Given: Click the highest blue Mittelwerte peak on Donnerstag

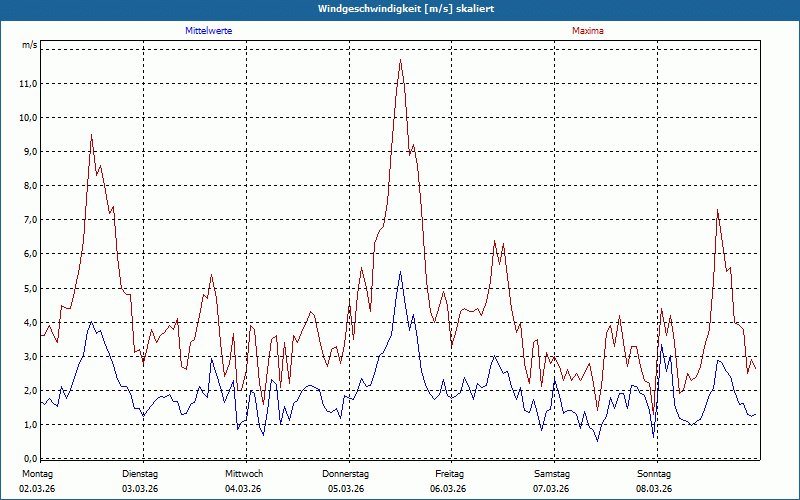Looking at the screenshot, I should point(401,271).
